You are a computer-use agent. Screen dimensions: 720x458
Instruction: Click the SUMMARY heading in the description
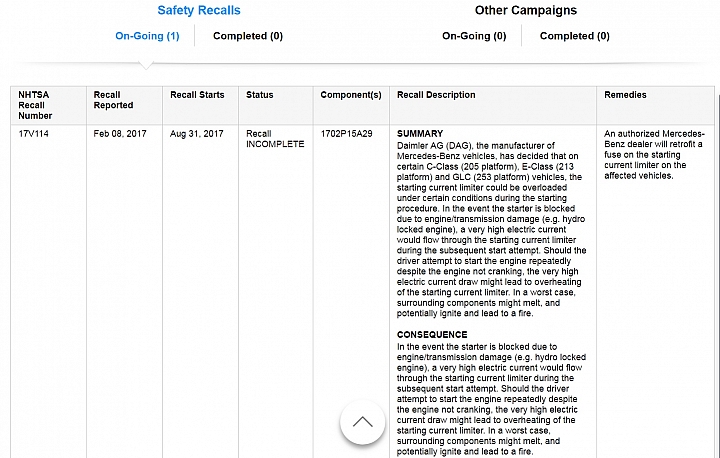[419, 133]
